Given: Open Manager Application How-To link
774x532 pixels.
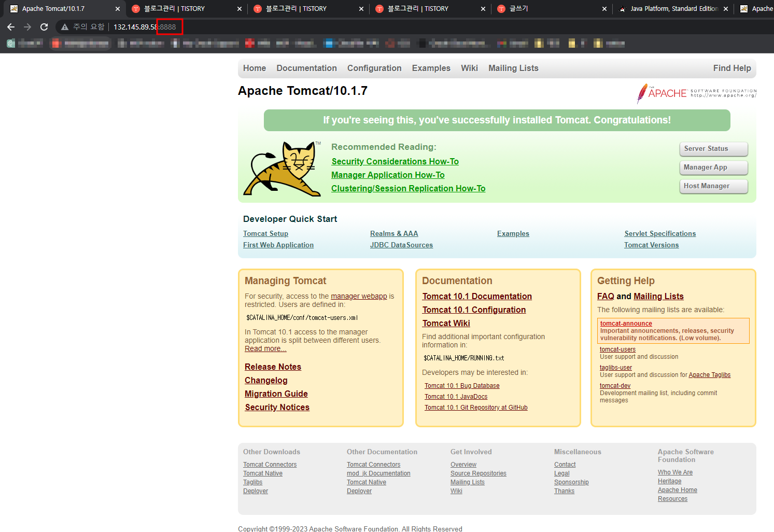Looking at the screenshot, I should [388, 175].
